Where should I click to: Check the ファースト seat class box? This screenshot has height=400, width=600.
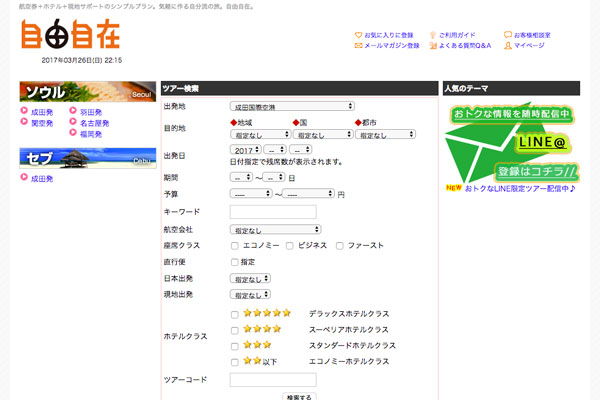(x=339, y=246)
